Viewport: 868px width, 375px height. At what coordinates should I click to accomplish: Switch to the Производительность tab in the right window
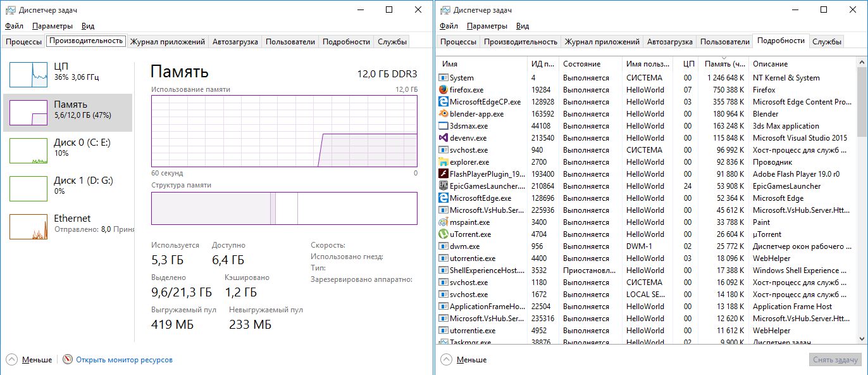pos(521,42)
